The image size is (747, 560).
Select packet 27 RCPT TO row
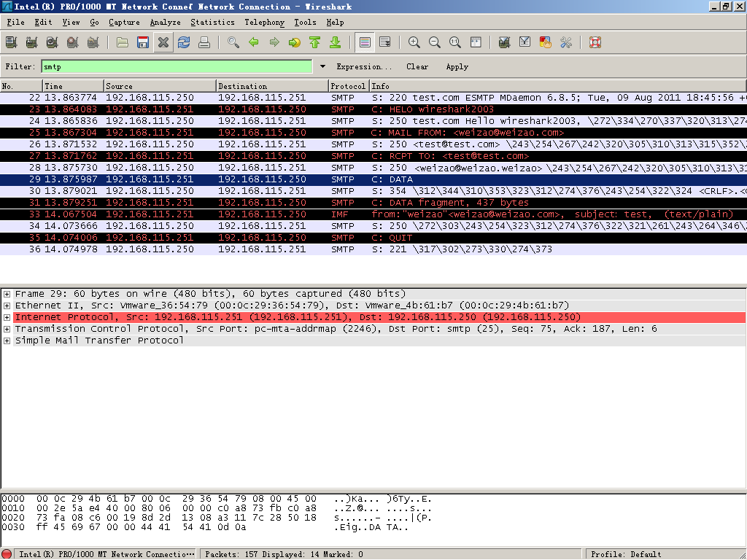(373, 156)
